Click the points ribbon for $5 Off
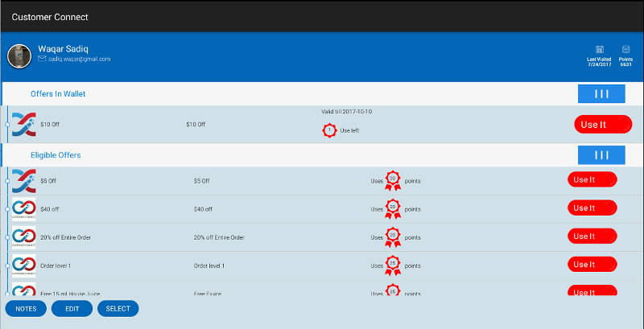Screen dimensions: 644x329 pos(393,180)
